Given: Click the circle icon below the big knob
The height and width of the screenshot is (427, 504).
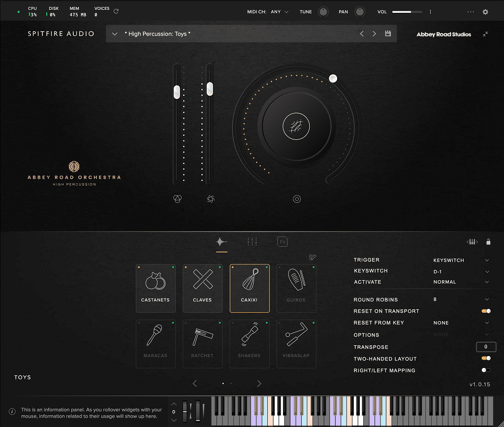Looking at the screenshot, I should tap(297, 199).
